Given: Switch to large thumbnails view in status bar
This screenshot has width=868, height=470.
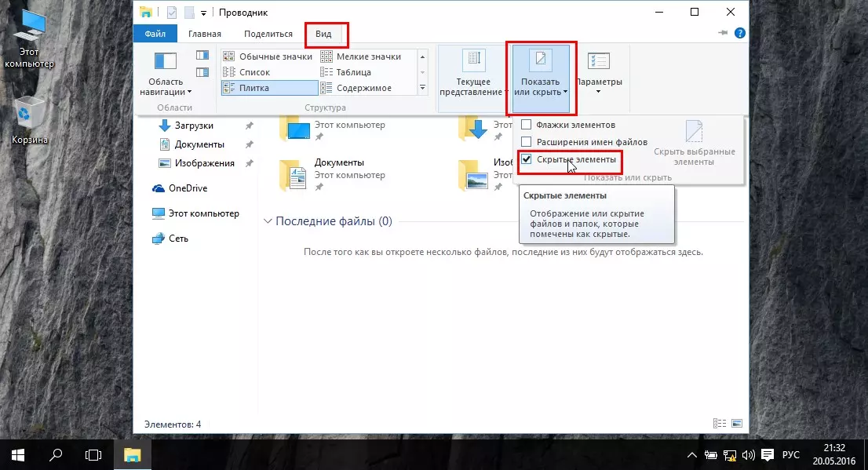Looking at the screenshot, I should point(736,424).
